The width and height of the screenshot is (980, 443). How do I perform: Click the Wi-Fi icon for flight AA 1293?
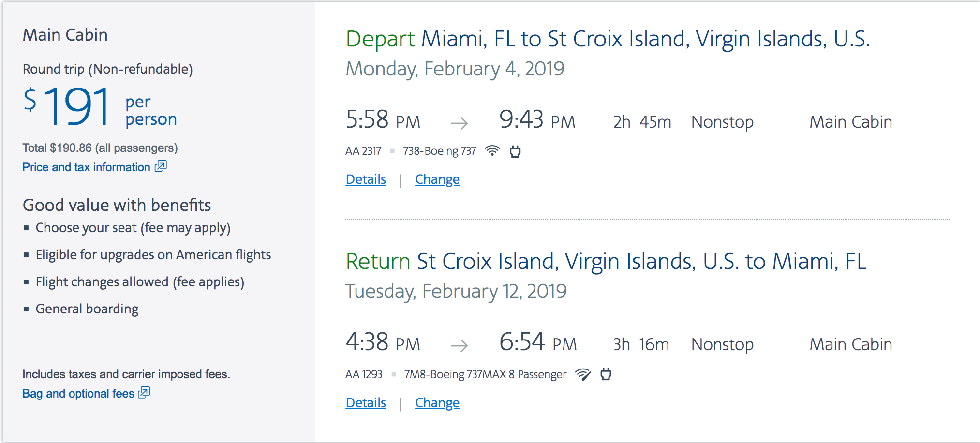tap(583, 374)
